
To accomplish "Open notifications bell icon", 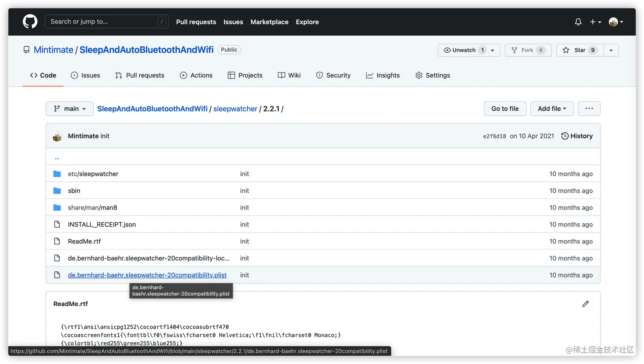I will coord(578,22).
